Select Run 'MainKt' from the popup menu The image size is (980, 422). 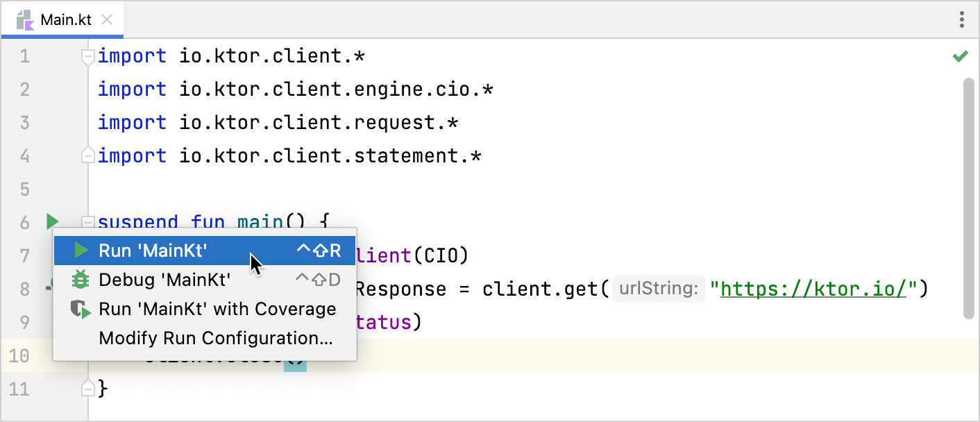(x=153, y=251)
